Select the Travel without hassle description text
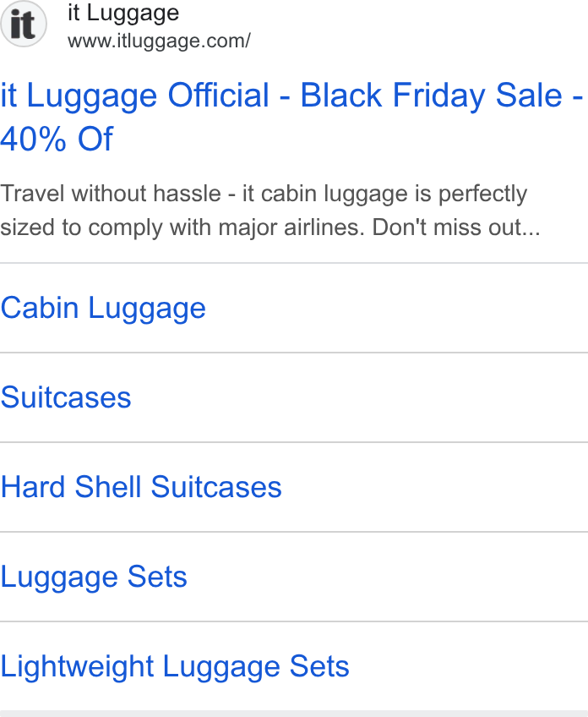The width and height of the screenshot is (588, 717). click(270, 211)
